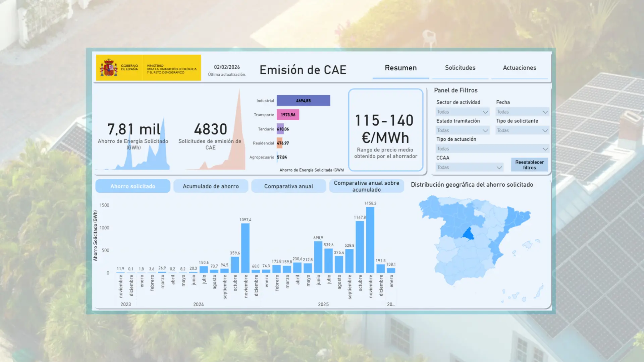Open the Actuaciones tab

(x=519, y=68)
